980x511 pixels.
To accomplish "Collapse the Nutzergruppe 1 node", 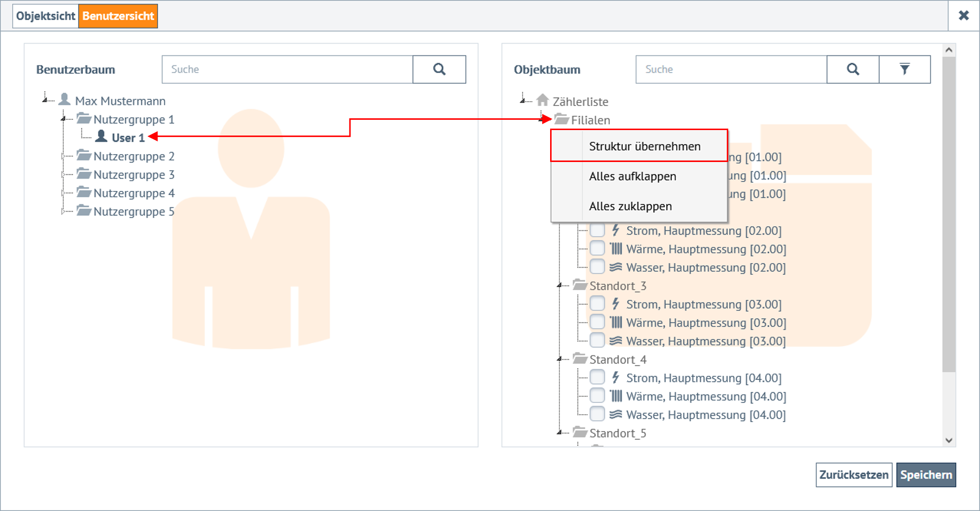I will (x=63, y=119).
